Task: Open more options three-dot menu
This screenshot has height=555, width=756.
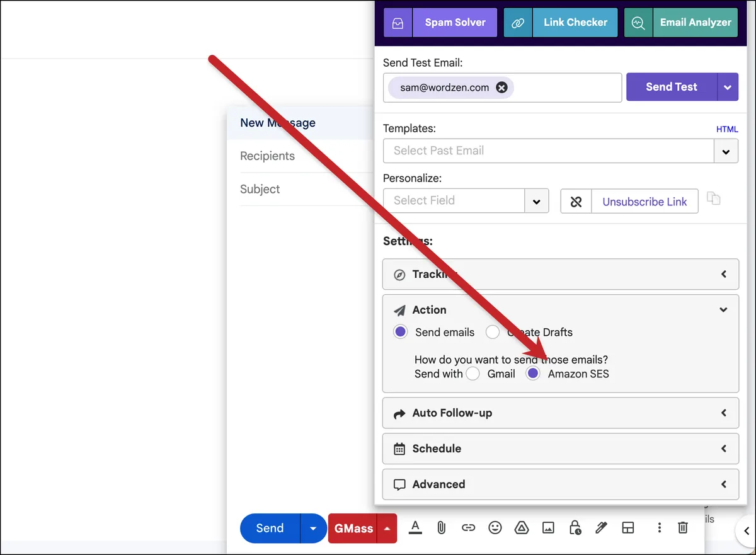Action: coord(659,528)
